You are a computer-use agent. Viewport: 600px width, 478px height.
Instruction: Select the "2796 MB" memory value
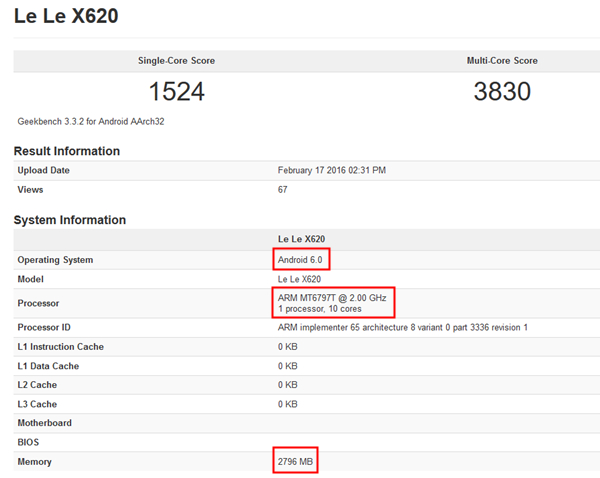click(x=295, y=462)
